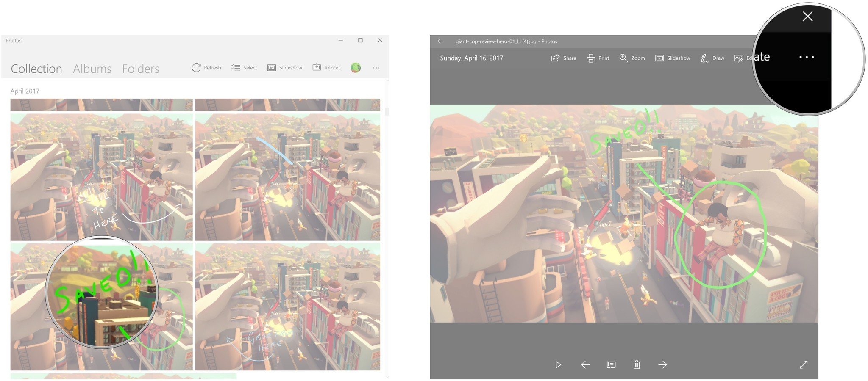Open thumbnail with blue line drawing

tap(287, 177)
